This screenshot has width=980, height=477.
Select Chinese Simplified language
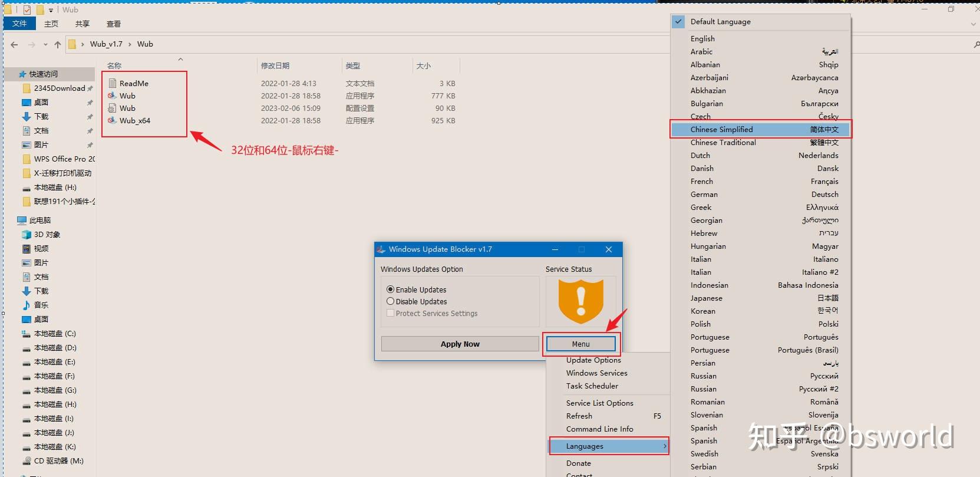pos(761,130)
